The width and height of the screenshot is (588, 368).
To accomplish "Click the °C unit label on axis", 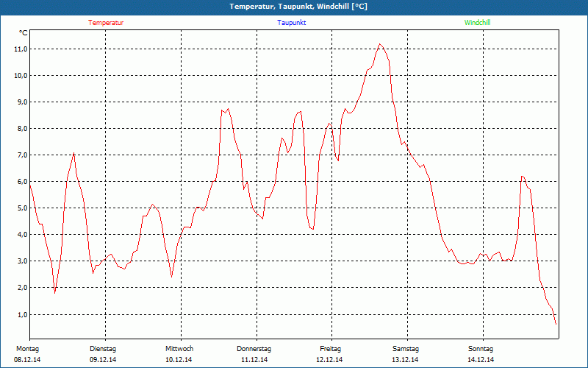I will coord(23,33).
